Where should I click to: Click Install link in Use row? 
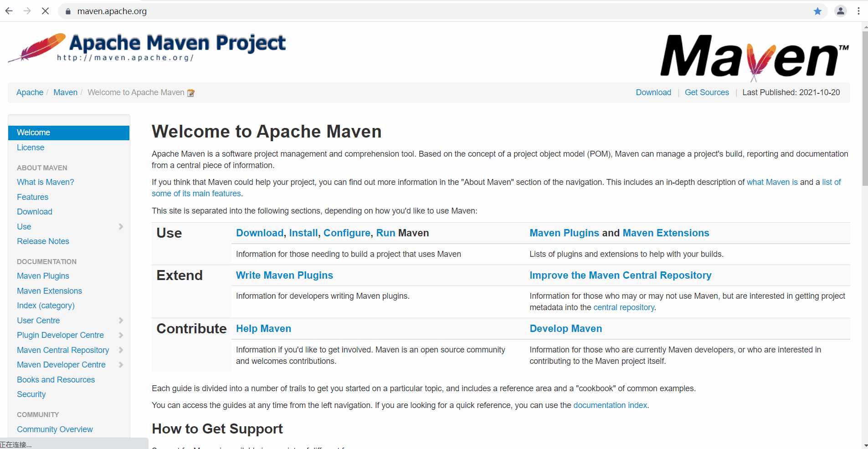[x=303, y=233]
